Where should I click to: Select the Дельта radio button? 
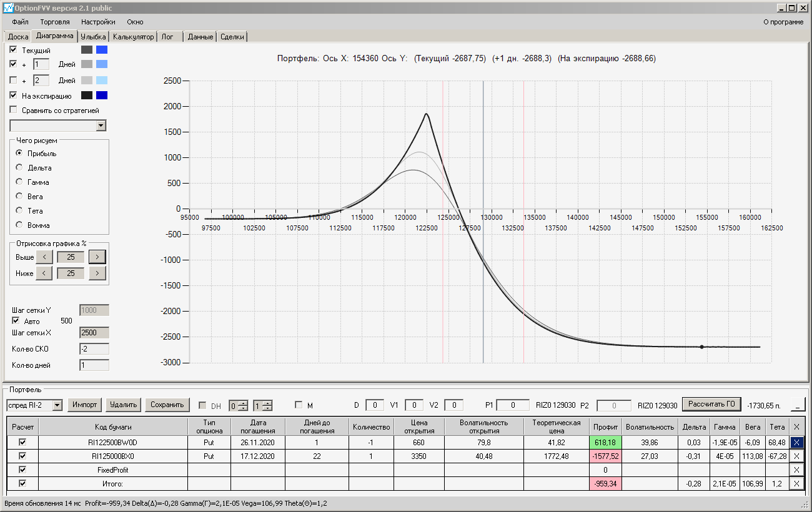point(19,167)
